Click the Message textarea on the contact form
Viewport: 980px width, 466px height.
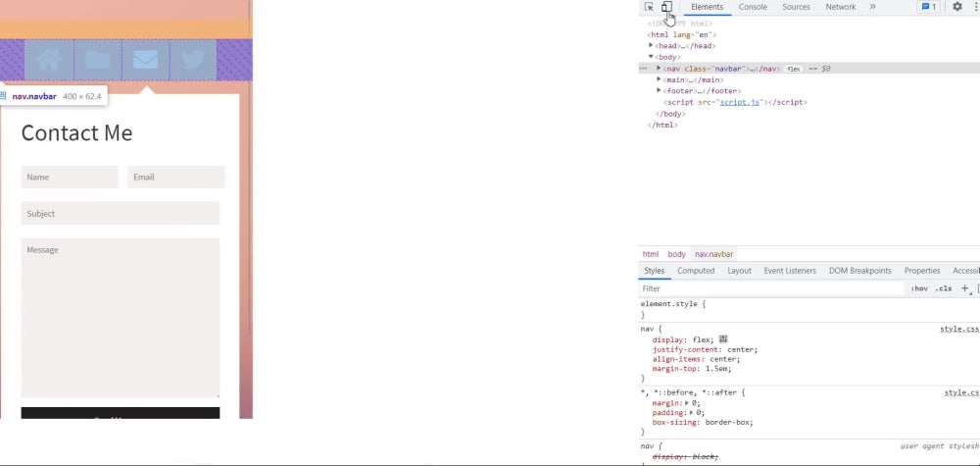click(x=120, y=318)
